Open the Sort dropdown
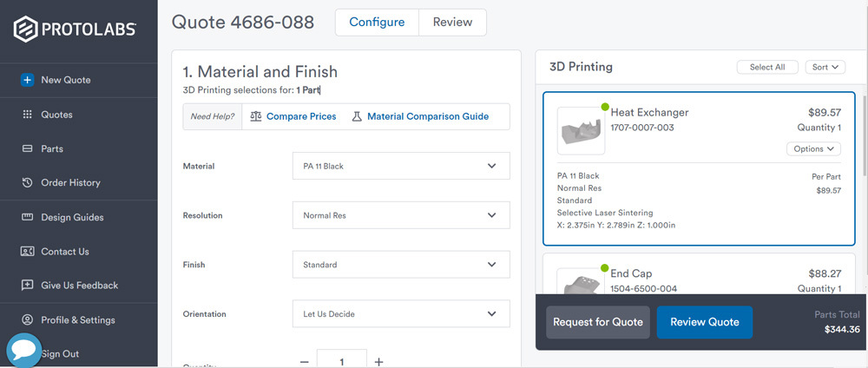This screenshot has width=868, height=368. (825, 67)
